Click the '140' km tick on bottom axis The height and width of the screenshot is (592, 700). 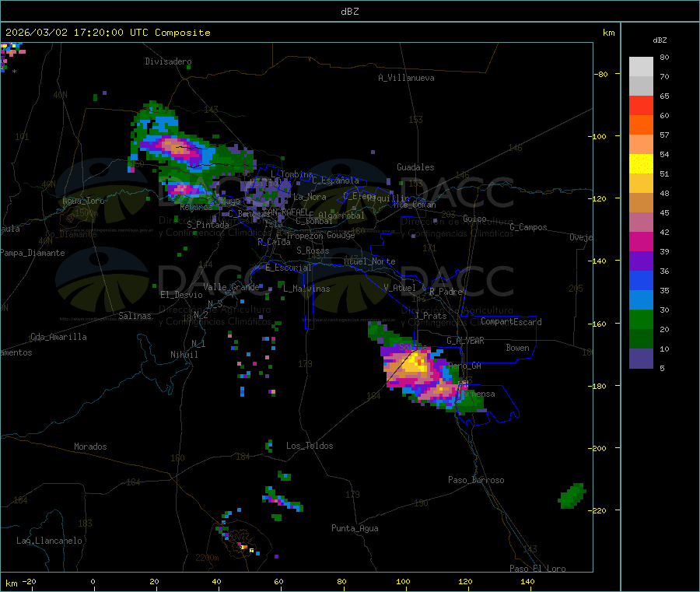tap(527, 581)
